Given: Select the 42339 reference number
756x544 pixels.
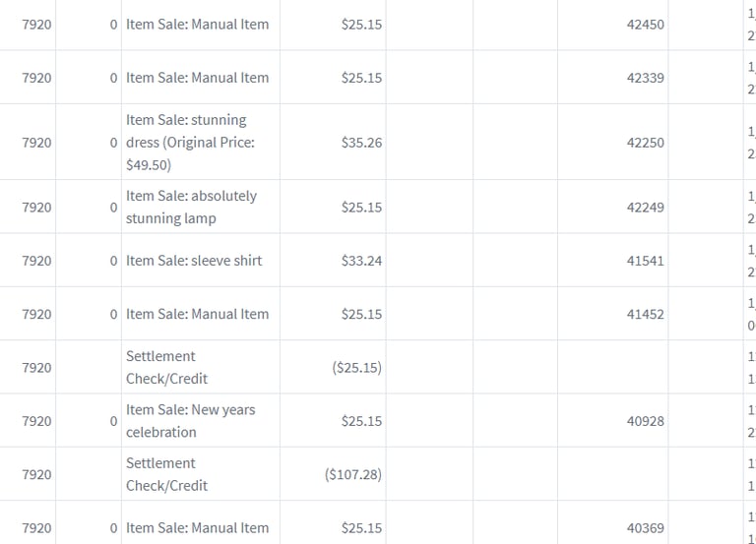Looking at the screenshot, I should [x=645, y=78].
